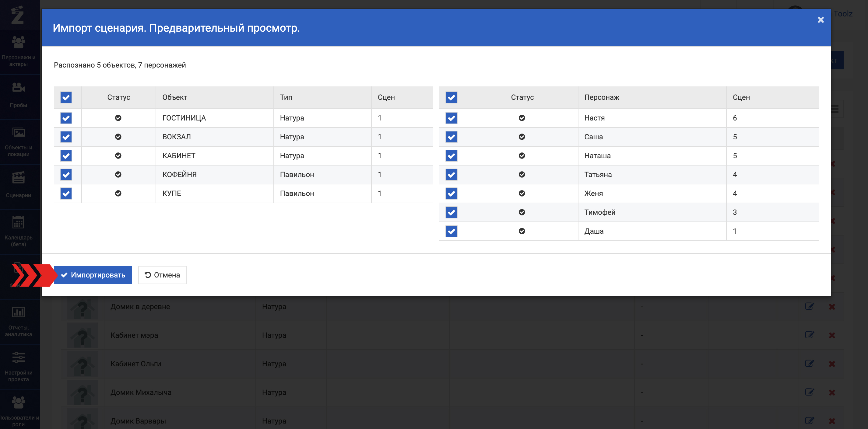Click status icon in КАБИНЕТ row
This screenshot has height=429, width=868.
tap(118, 155)
